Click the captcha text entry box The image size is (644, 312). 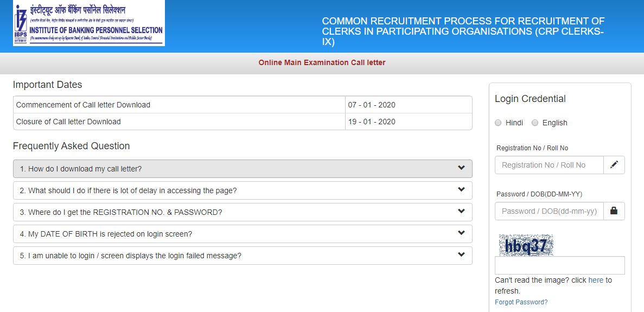pyautogui.click(x=559, y=265)
